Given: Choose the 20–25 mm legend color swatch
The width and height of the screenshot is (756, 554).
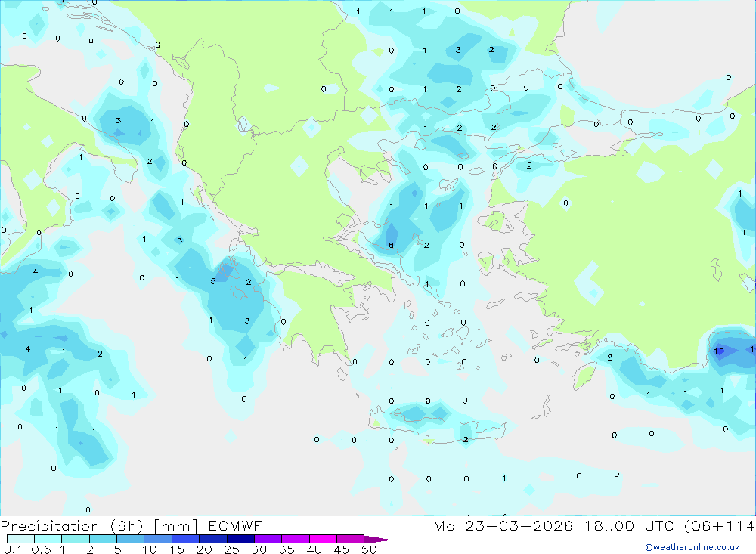Looking at the screenshot, I should [212, 539].
